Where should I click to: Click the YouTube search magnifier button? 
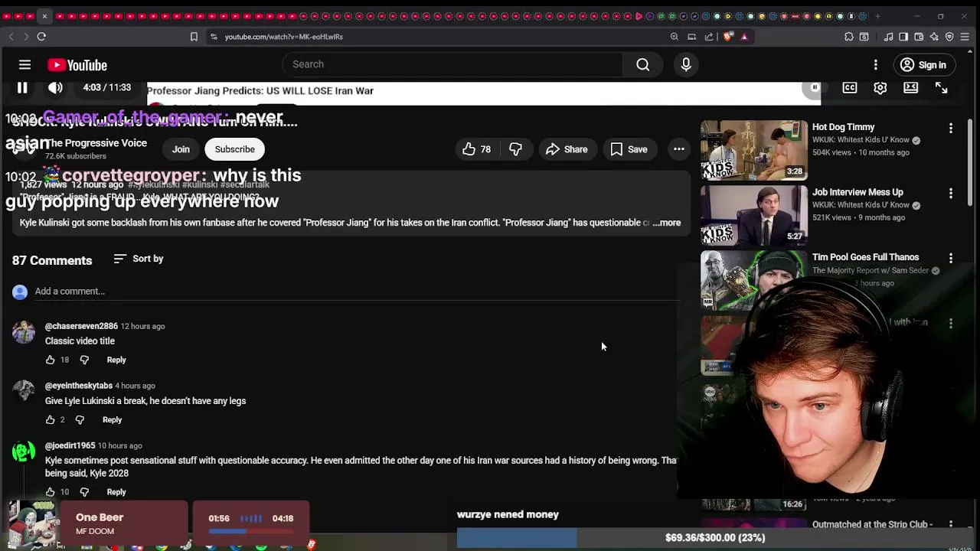pyautogui.click(x=643, y=65)
